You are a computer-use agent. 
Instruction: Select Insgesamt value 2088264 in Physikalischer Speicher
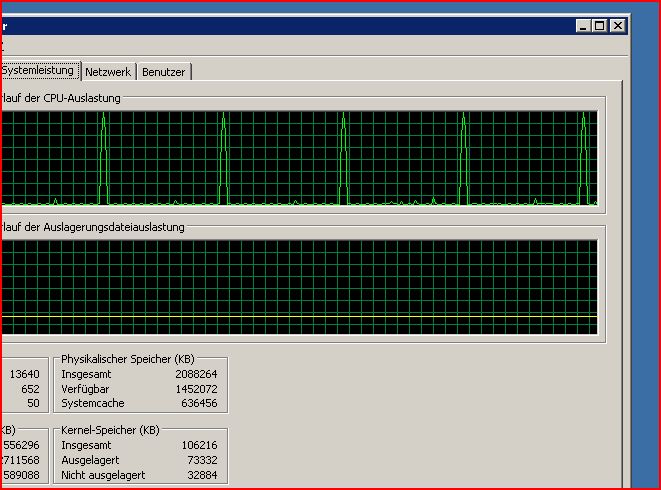pyautogui.click(x=196, y=374)
